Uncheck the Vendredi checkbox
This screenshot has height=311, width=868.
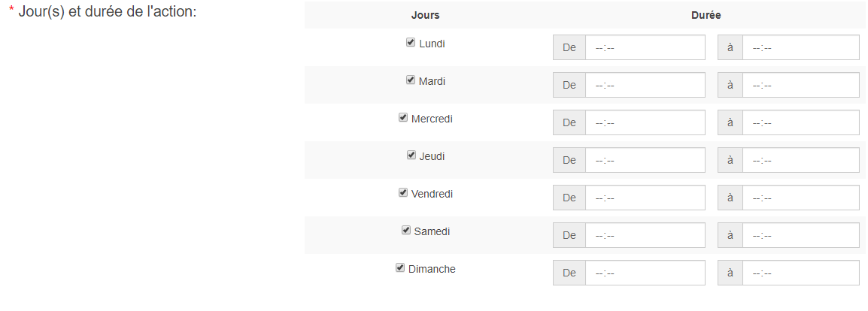point(403,193)
